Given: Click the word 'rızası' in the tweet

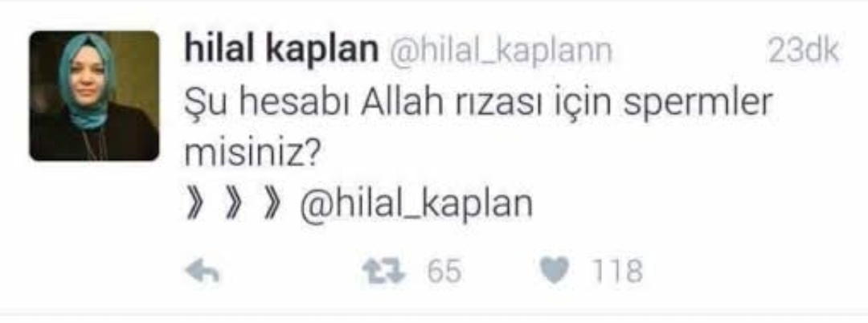Looking at the screenshot, I should [500, 104].
